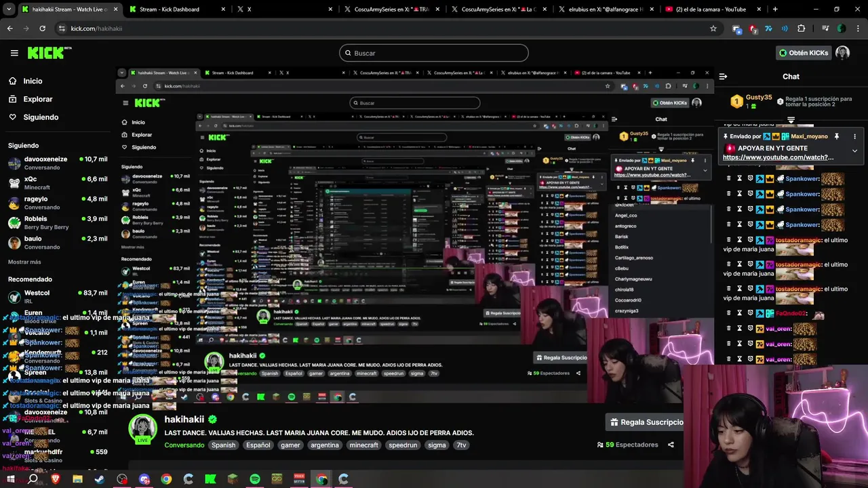Image resolution: width=868 pixels, height=488 pixels.
Task: Open Westcol in the Recomendado list
Action: [x=57, y=296]
